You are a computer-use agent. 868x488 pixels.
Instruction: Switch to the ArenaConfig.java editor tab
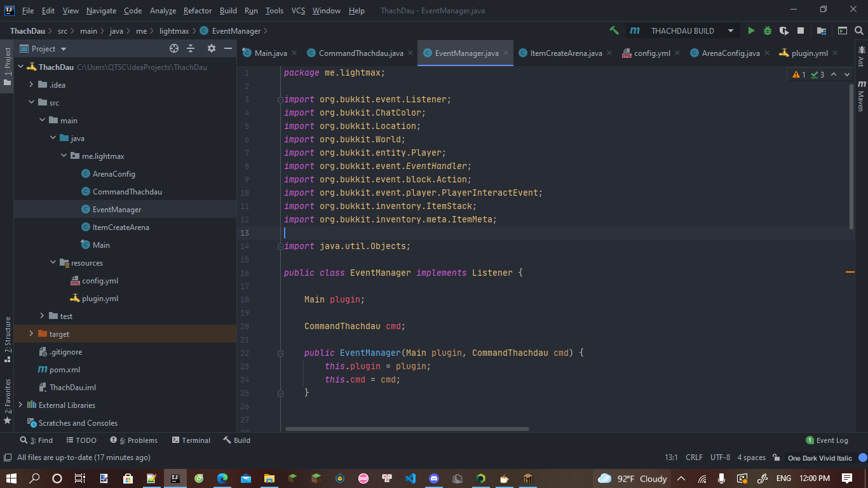coord(730,53)
